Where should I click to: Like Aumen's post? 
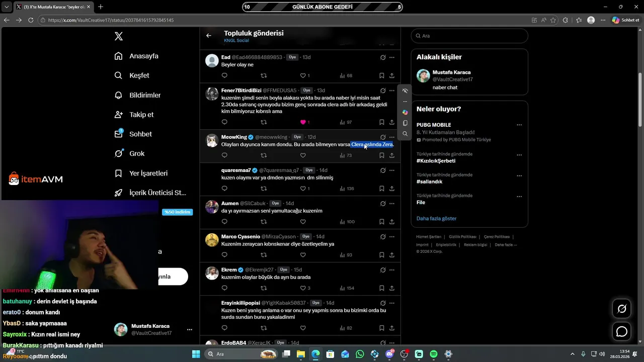[x=303, y=222]
